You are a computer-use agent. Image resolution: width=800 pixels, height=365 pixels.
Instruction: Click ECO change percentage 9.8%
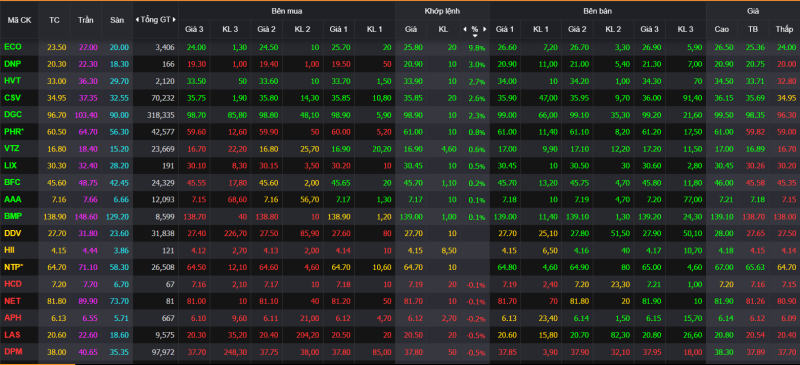pos(476,47)
